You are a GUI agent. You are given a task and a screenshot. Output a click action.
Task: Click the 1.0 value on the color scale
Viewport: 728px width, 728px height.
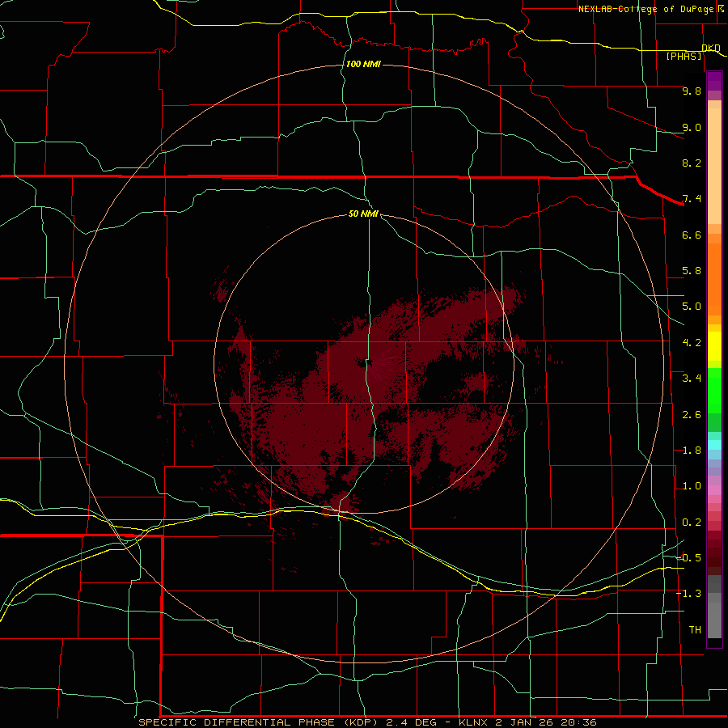click(692, 486)
